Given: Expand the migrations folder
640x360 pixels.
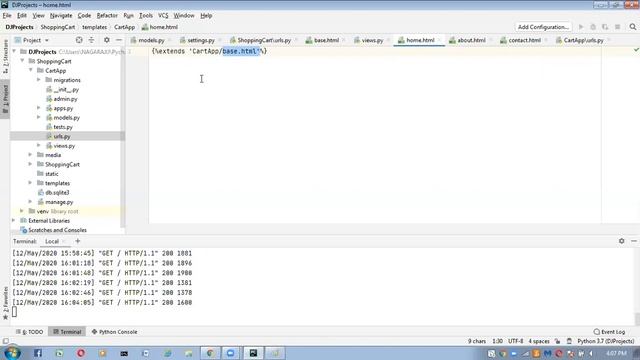Looking at the screenshot, I should pos(39,80).
